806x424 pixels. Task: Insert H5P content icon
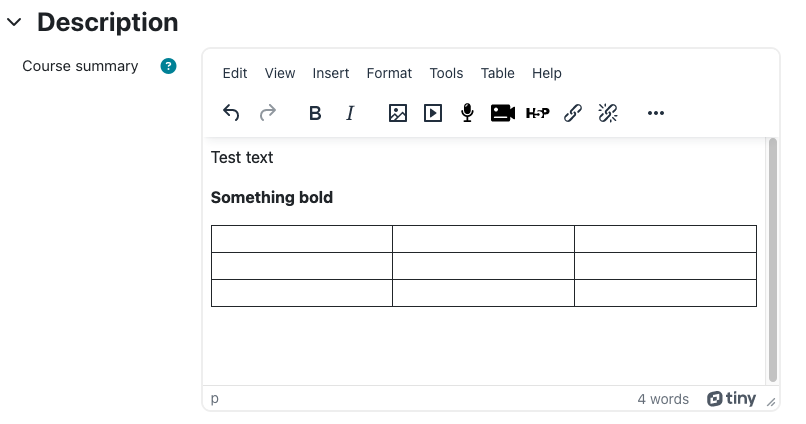pyautogui.click(x=538, y=113)
